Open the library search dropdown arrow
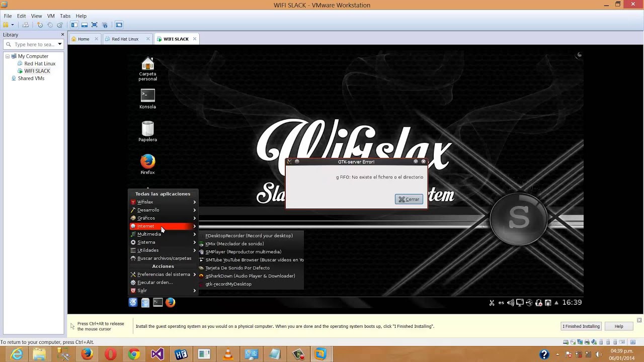 tap(59, 44)
